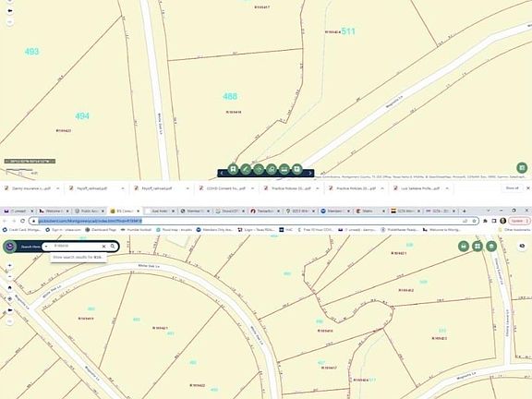532x399 pixels.
Task: Open the bookmark tool in upper map toolbar
Action: pos(233,169)
